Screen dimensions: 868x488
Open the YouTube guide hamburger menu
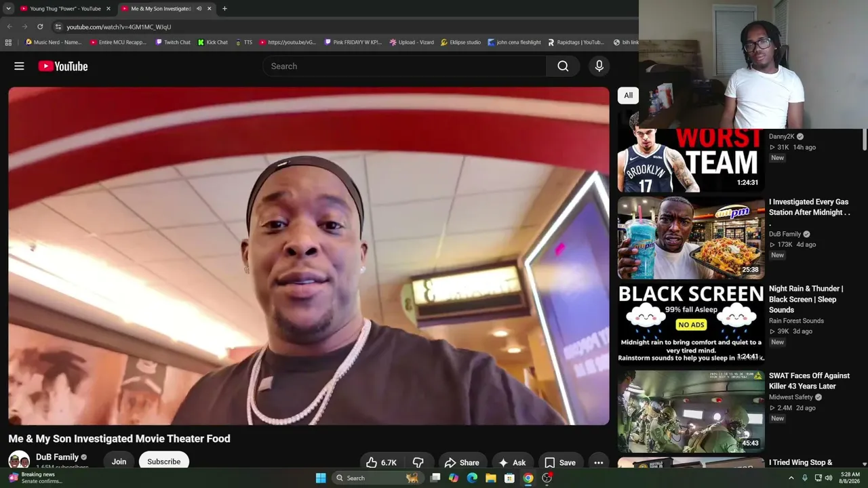19,66
